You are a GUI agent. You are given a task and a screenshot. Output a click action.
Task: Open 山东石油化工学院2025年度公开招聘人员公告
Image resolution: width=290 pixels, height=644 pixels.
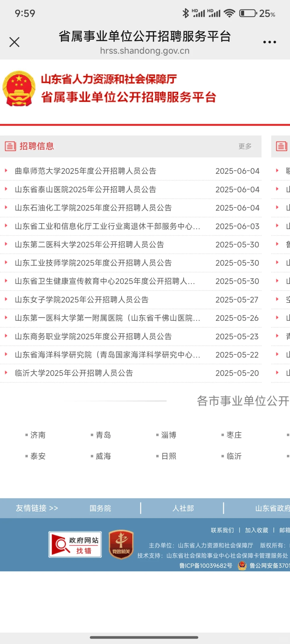click(x=93, y=208)
